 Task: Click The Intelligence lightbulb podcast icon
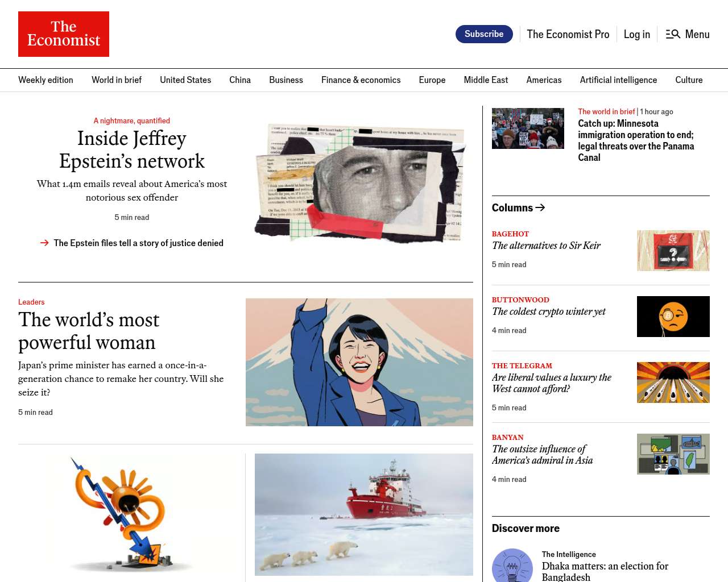pyautogui.click(x=512, y=566)
